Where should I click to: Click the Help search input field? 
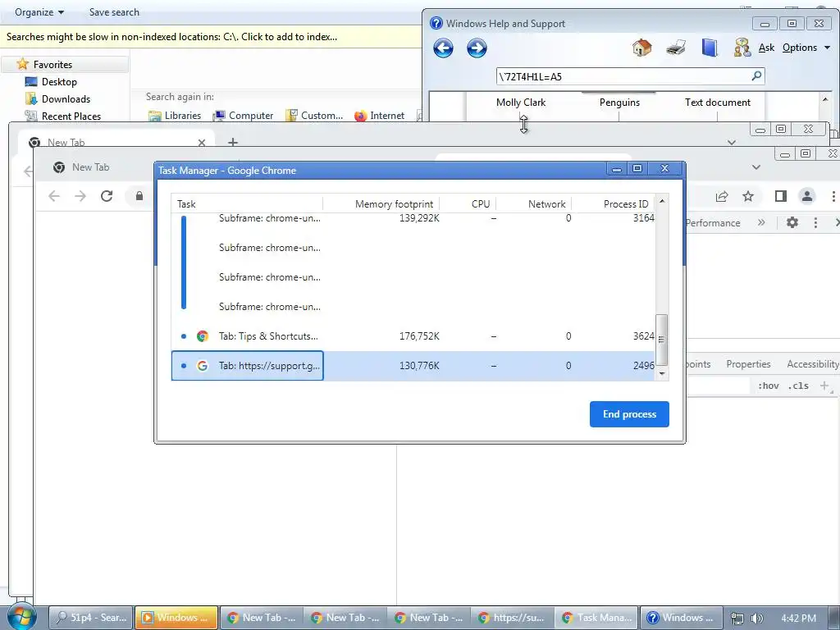(x=623, y=76)
